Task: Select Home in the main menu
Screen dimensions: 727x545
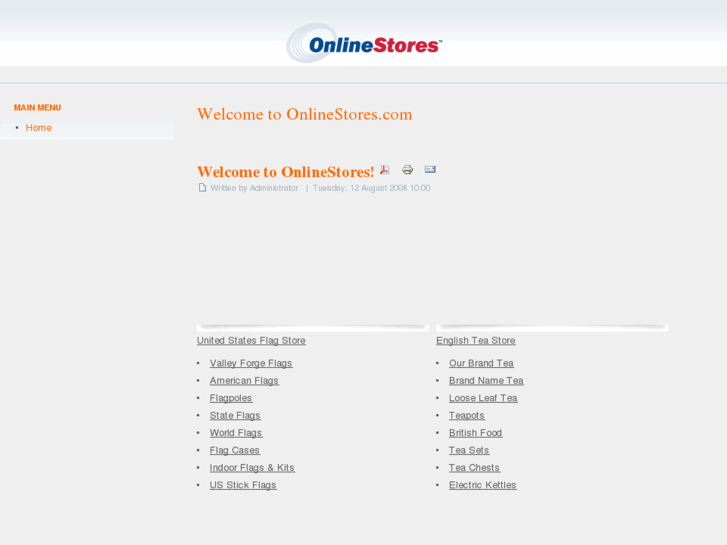Action: click(38, 128)
